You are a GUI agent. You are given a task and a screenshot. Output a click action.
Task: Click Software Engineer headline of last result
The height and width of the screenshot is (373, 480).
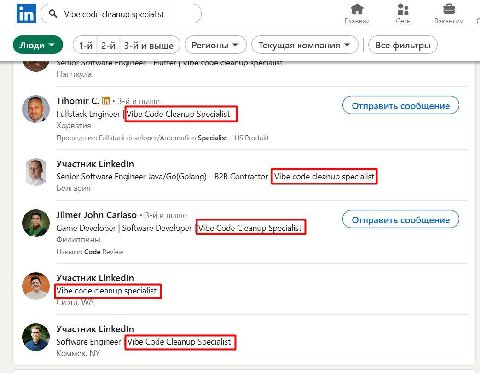pos(89,342)
